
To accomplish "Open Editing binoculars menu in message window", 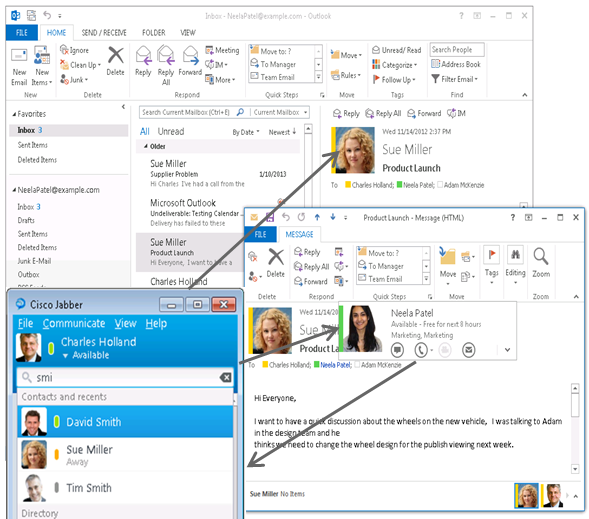I will pos(515,265).
